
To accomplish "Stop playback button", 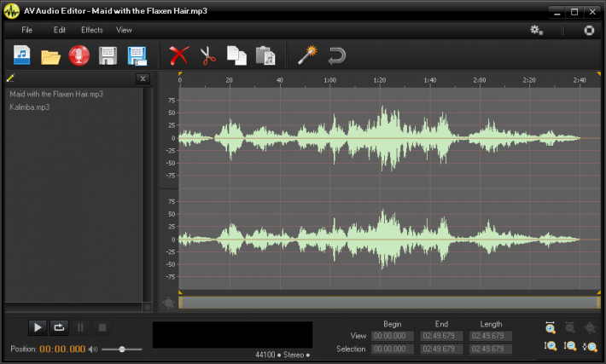I will click(102, 327).
